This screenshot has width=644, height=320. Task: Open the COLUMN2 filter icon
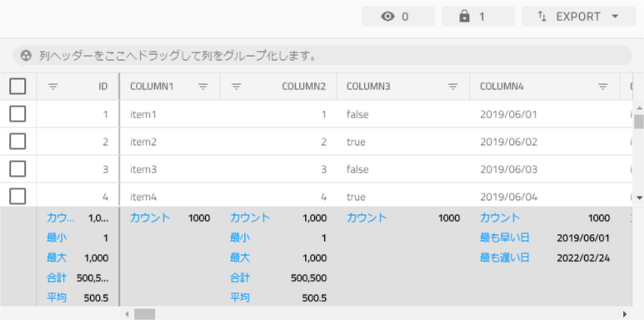click(x=236, y=87)
